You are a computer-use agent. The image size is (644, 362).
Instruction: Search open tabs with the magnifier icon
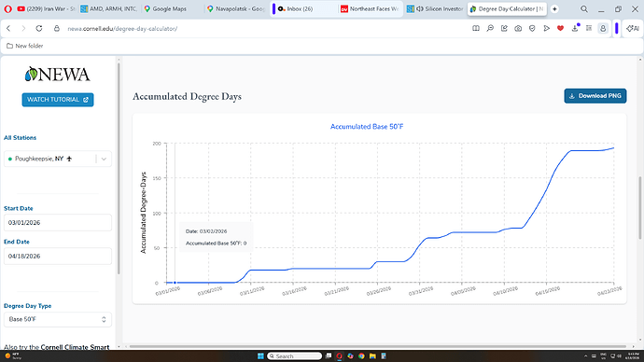tap(584, 8)
